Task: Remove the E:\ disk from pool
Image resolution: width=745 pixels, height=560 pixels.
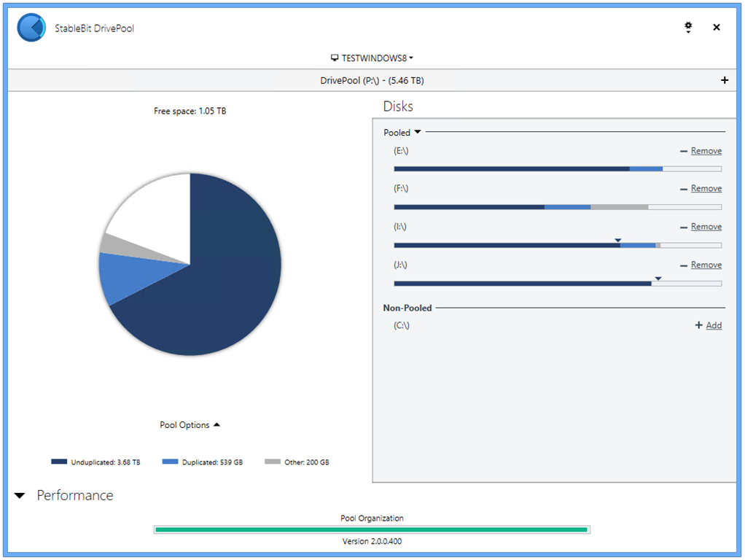Action: tap(706, 151)
